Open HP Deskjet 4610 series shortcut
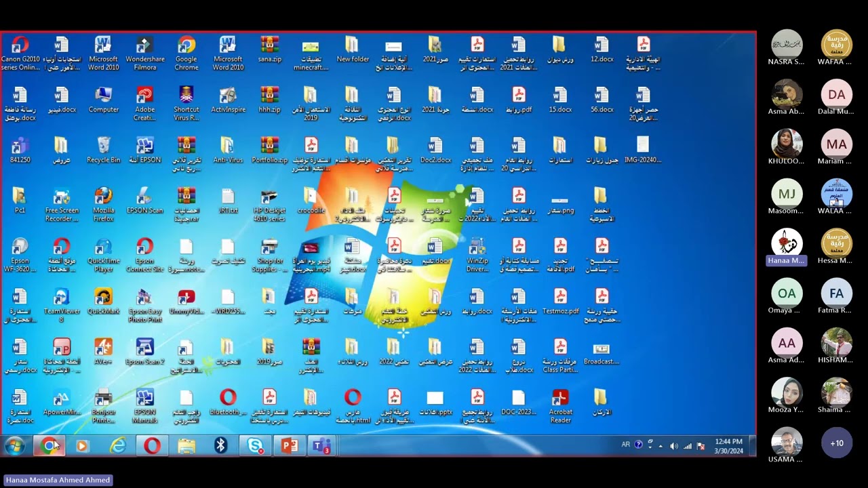The image size is (868, 488). pos(269,204)
